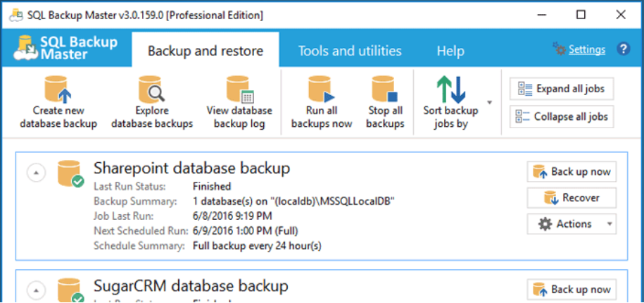This screenshot has height=303, width=644.
Task: Click the Backup Summary MSSQLLocalDB text
Action: [293, 202]
